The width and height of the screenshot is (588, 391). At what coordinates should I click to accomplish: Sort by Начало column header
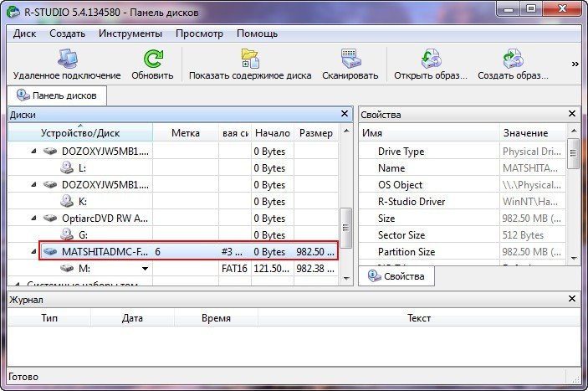pos(273,133)
